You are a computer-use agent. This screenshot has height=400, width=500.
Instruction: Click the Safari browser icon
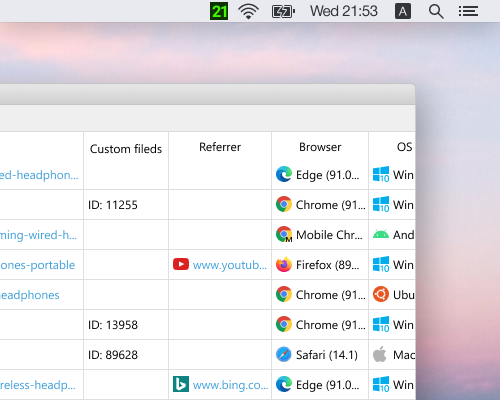click(x=284, y=354)
